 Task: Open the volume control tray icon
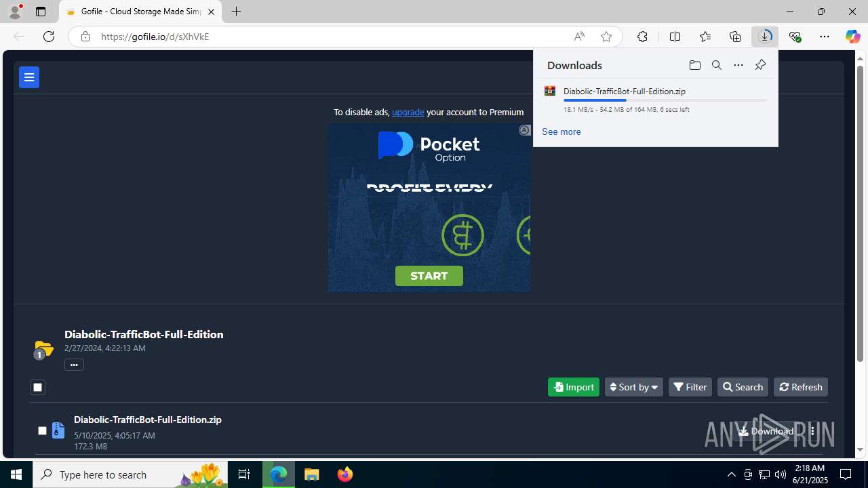(x=781, y=474)
